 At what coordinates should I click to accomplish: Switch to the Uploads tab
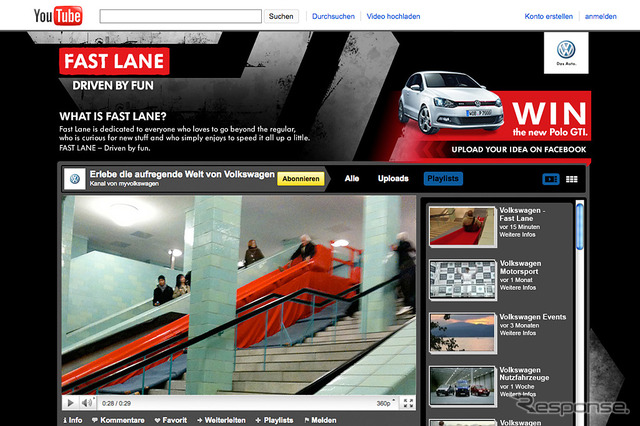click(x=393, y=179)
